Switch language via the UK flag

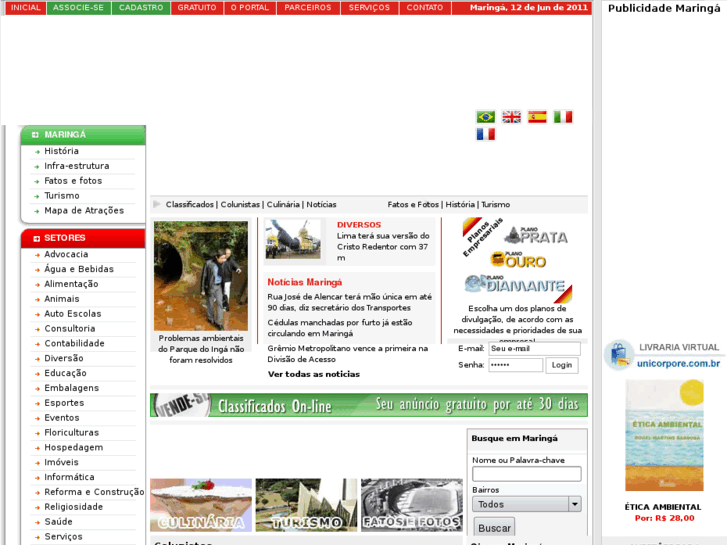511,116
